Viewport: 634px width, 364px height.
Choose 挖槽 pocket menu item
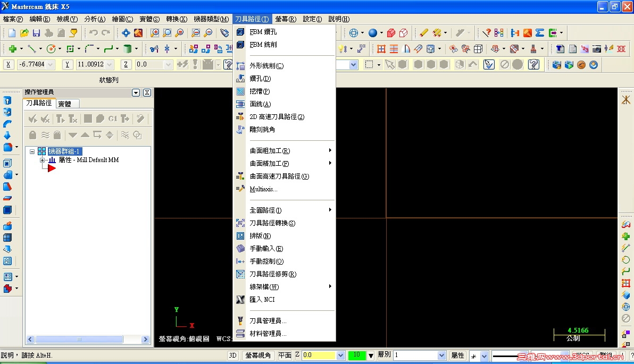click(285, 91)
